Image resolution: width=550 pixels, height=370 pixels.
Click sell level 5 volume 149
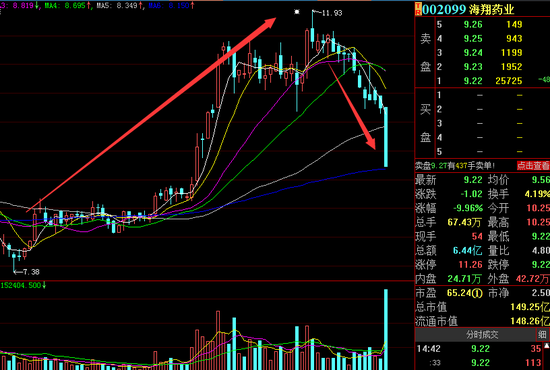[x=514, y=25]
